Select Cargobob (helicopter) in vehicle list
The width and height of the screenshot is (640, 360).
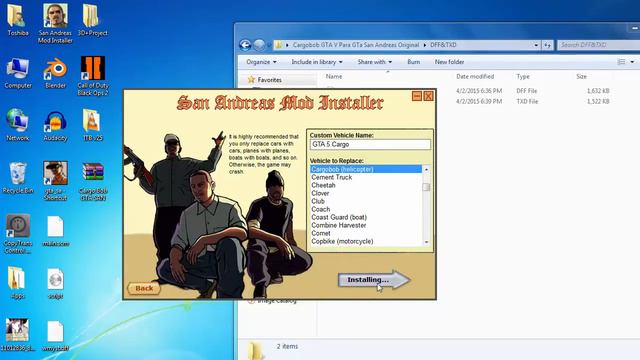(366, 169)
